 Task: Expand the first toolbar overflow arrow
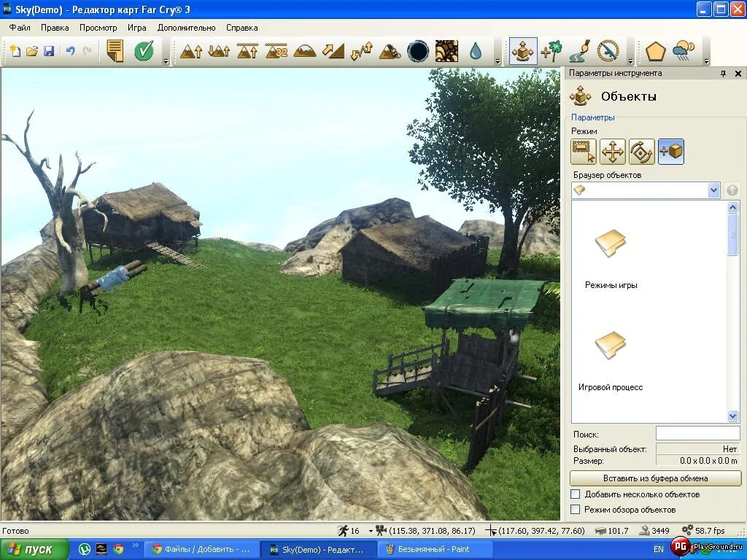(166, 61)
